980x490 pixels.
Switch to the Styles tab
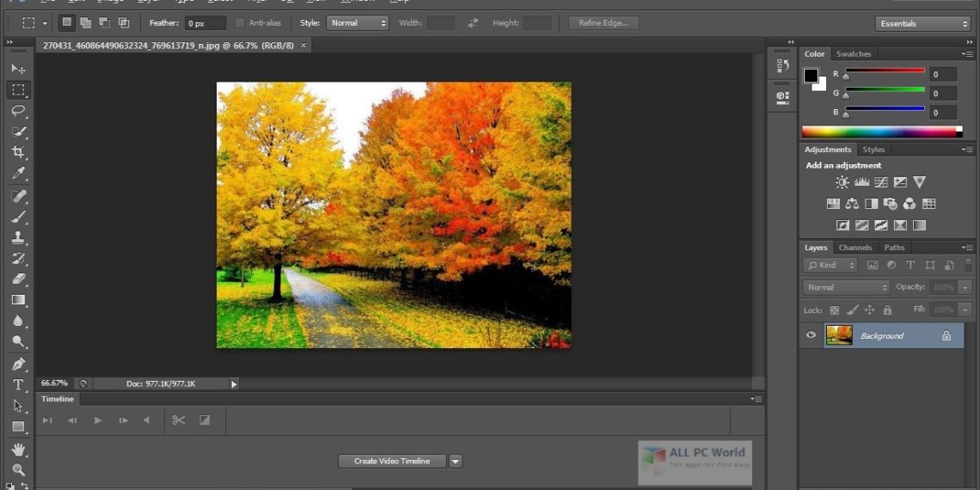(873, 150)
